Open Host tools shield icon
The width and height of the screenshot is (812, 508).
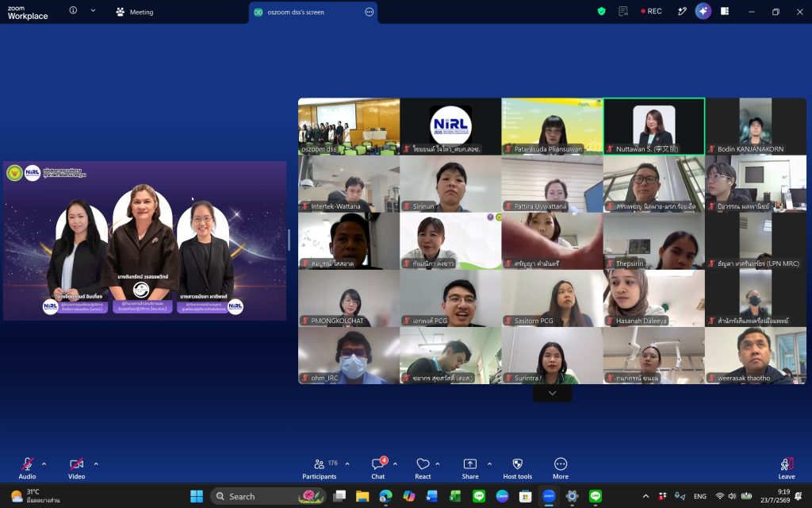pos(517,468)
